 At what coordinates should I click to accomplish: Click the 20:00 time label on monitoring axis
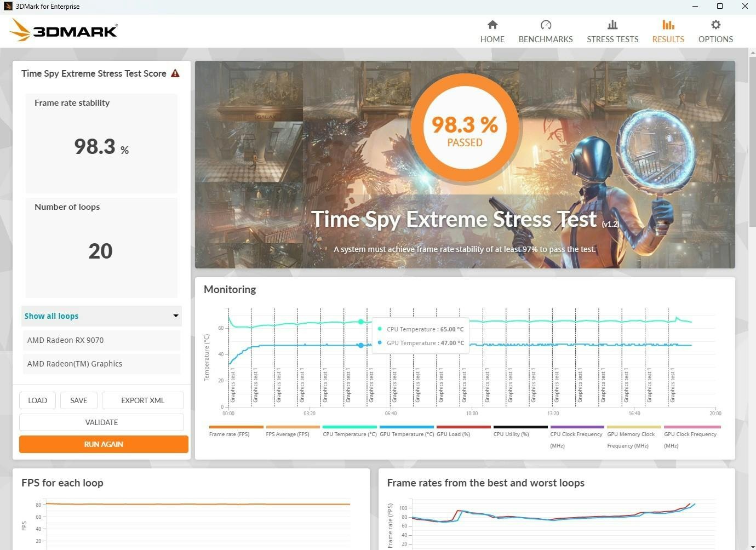[x=715, y=414]
